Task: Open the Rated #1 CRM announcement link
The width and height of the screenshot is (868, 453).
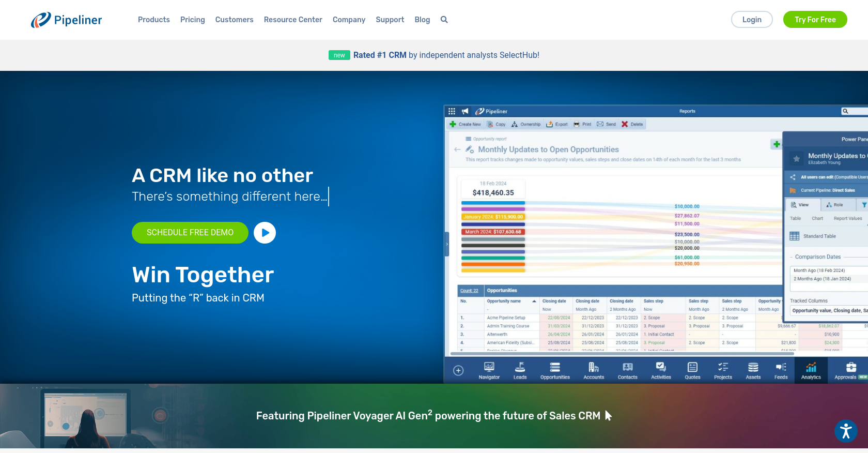Action: point(446,55)
